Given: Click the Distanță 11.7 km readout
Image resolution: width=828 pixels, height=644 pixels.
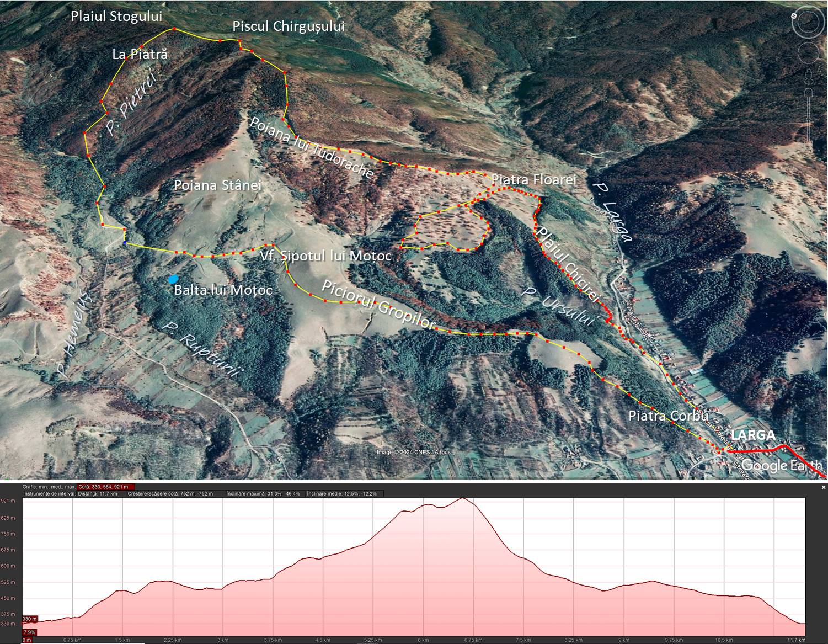Looking at the screenshot, I should point(98,494).
